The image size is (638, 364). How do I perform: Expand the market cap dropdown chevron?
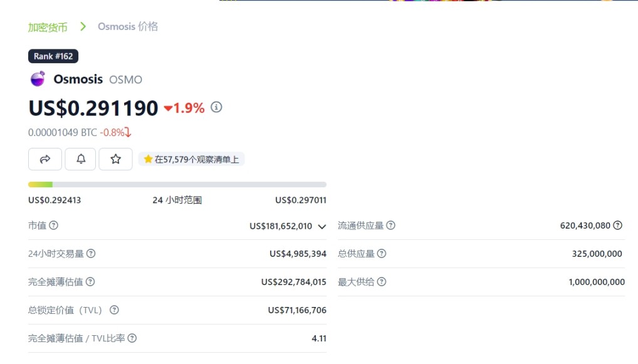[322, 226]
